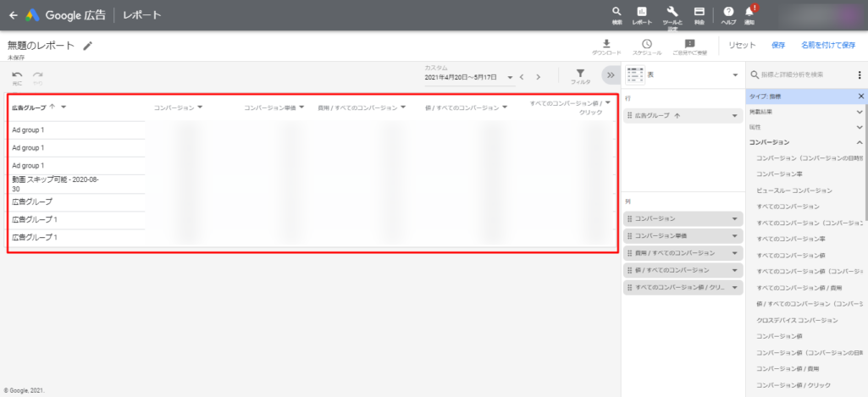
Task: Click the back arrow beside Google 広告 logo
Action: 13,15
